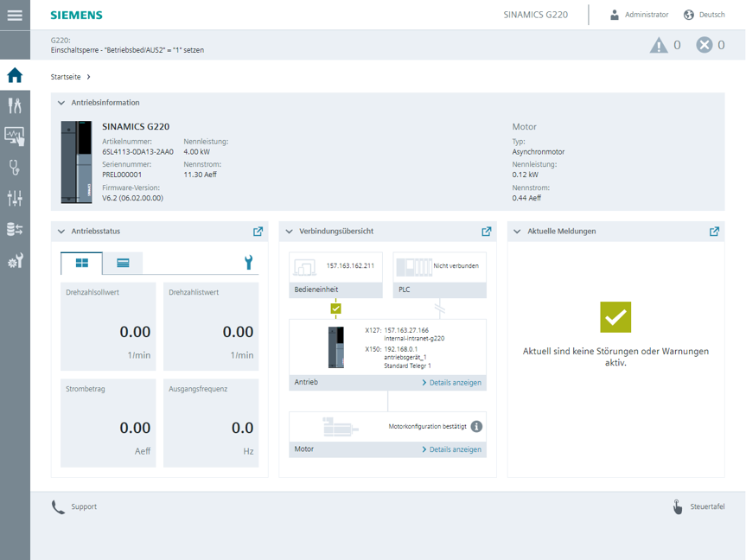Collapse the Verbindungsübersicht panel
746x560 pixels.
coord(289,232)
